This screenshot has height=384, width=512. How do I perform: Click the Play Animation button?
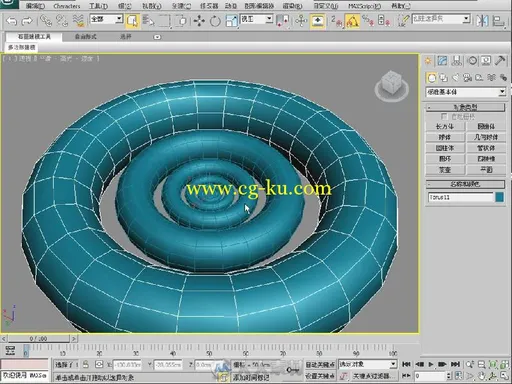(x=431, y=364)
